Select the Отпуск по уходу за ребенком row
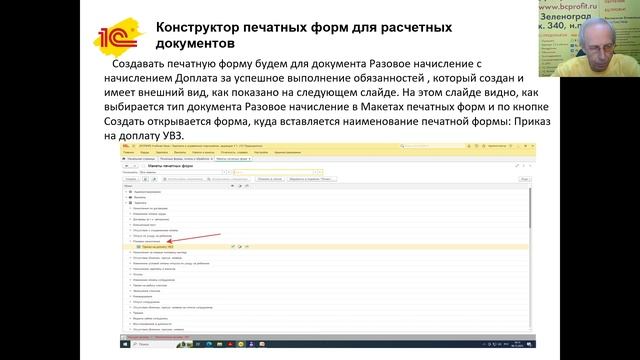This screenshot has height=360, width=640. [326, 236]
